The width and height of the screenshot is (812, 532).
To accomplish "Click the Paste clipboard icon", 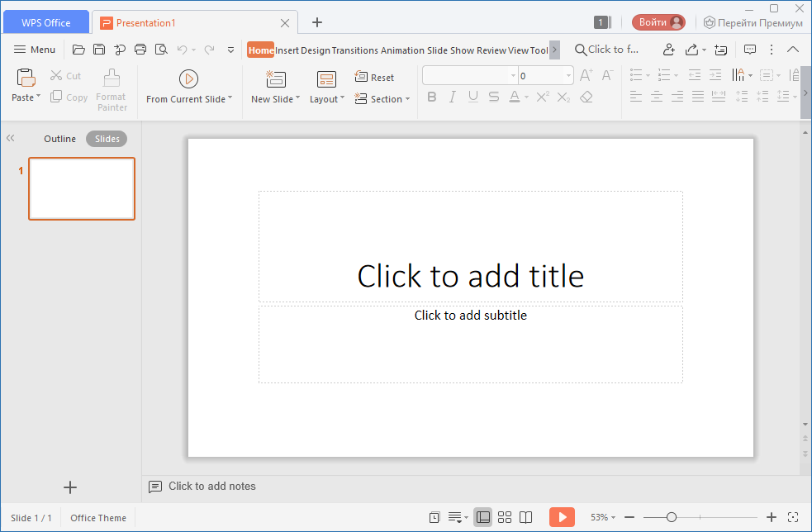I will (26, 78).
